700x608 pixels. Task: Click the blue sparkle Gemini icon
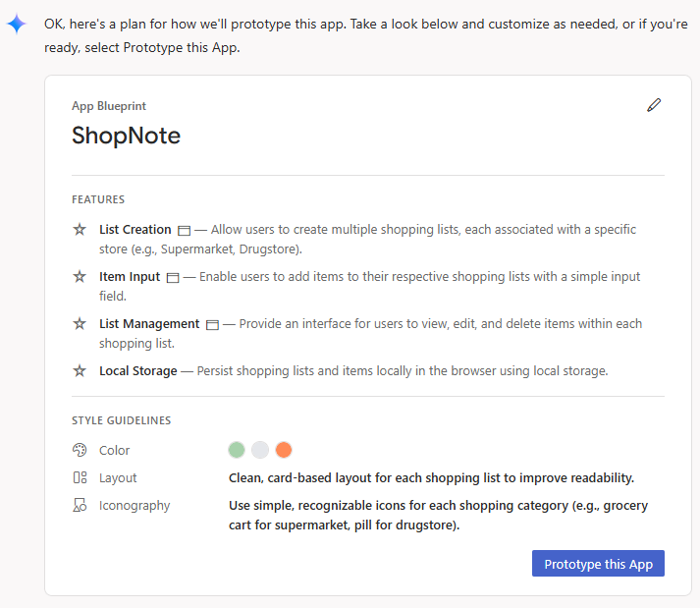[x=17, y=24]
